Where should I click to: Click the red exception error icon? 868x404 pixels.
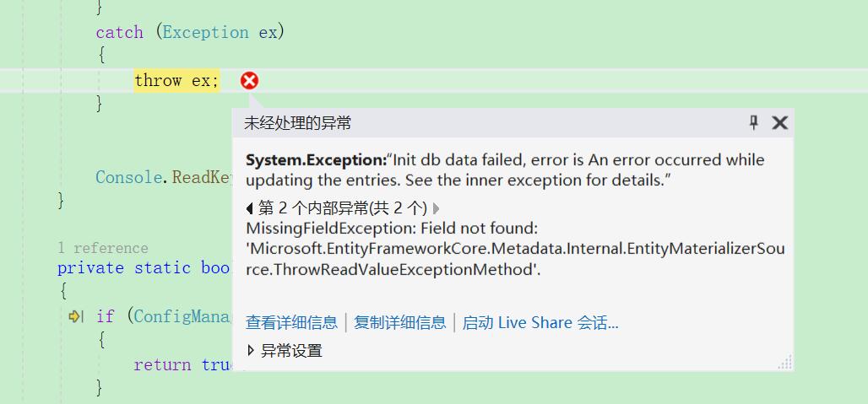click(x=249, y=80)
